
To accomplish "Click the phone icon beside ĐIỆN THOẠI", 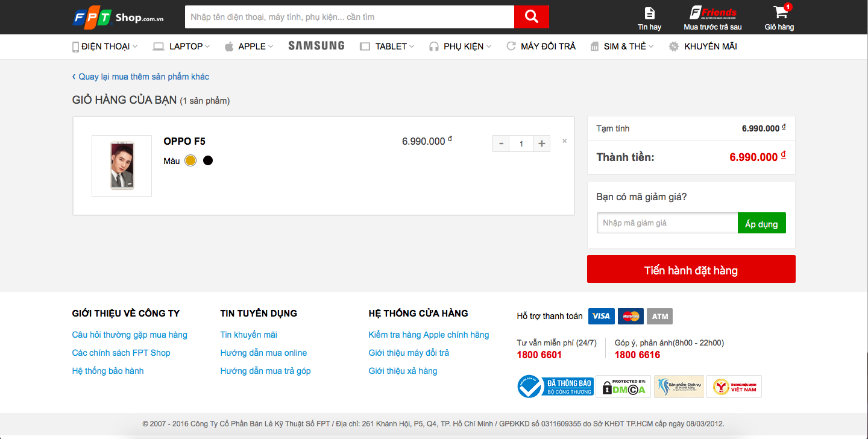I will coord(76,46).
